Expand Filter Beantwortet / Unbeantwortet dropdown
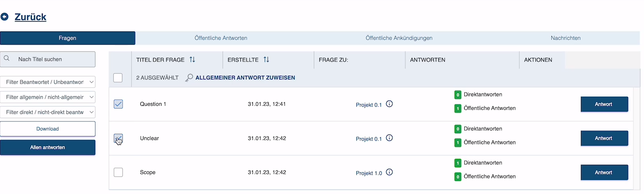The image size is (644, 194). pos(48,82)
